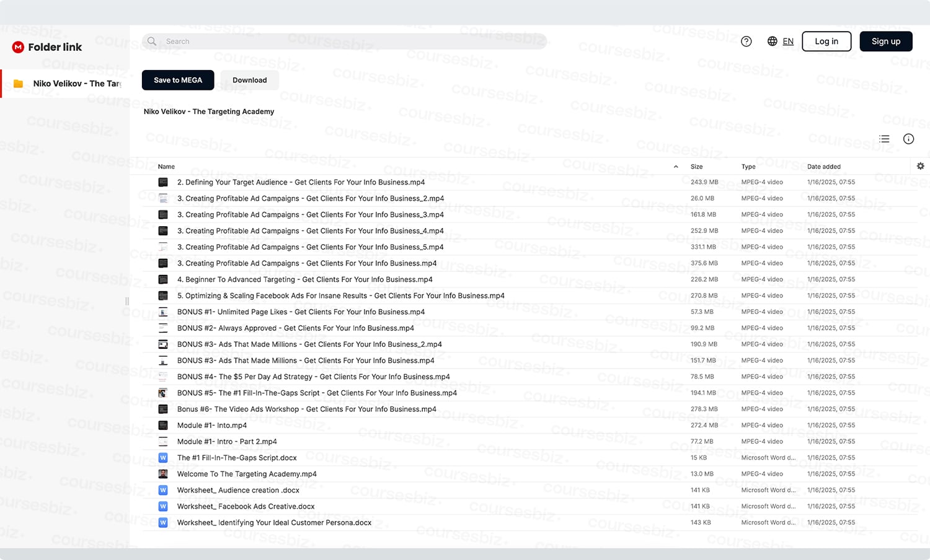Select file 3. Creating Profitable Ad Campaigns_2.mp4
The width and height of the screenshot is (930, 560).
(311, 198)
